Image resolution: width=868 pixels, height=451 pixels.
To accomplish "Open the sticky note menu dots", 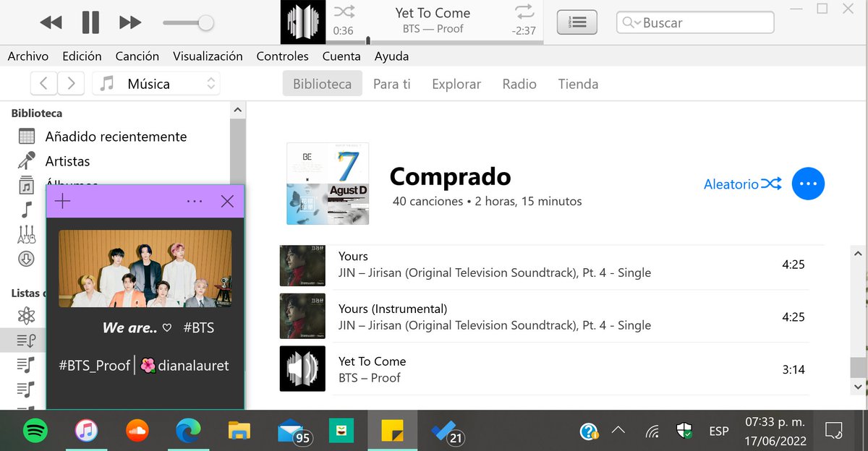I will [x=195, y=202].
